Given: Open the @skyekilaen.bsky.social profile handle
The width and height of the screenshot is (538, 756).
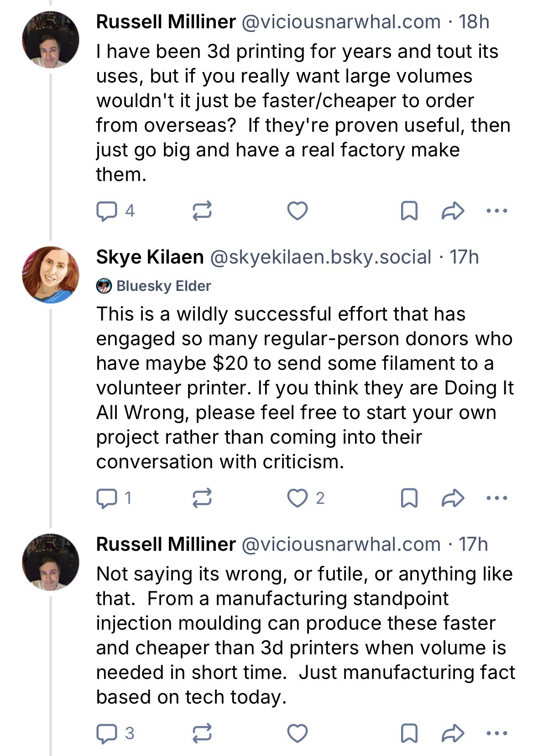Looking at the screenshot, I should 320,257.
